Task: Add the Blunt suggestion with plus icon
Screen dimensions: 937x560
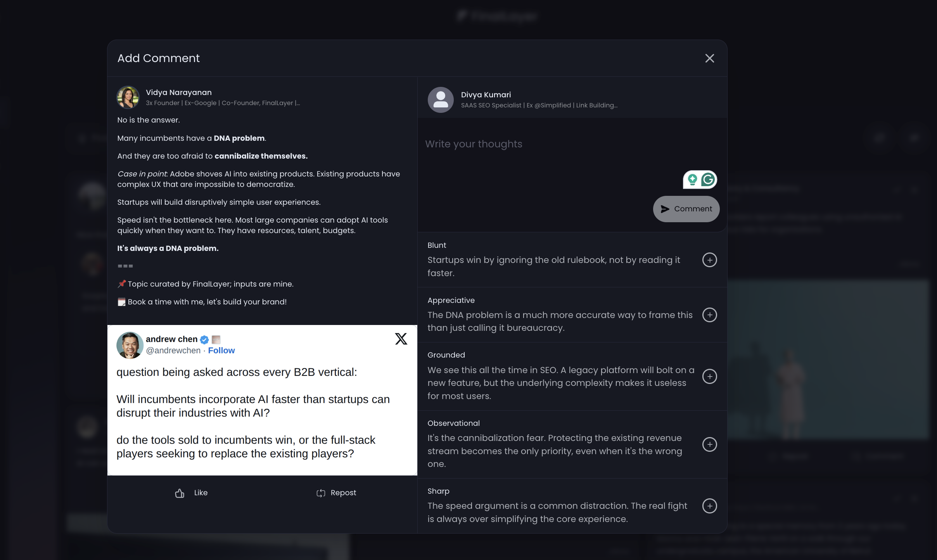Action: click(x=709, y=260)
